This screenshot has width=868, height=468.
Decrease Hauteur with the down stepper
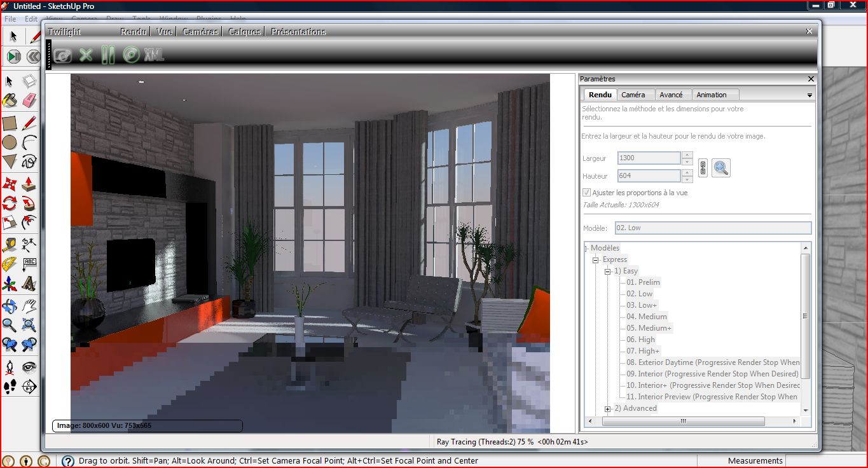pyautogui.click(x=687, y=179)
